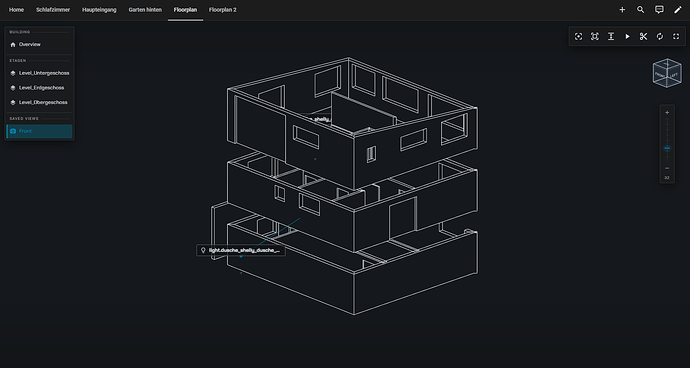Switch to the Floorplan 2 tab
690x368 pixels.
tap(223, 10)
